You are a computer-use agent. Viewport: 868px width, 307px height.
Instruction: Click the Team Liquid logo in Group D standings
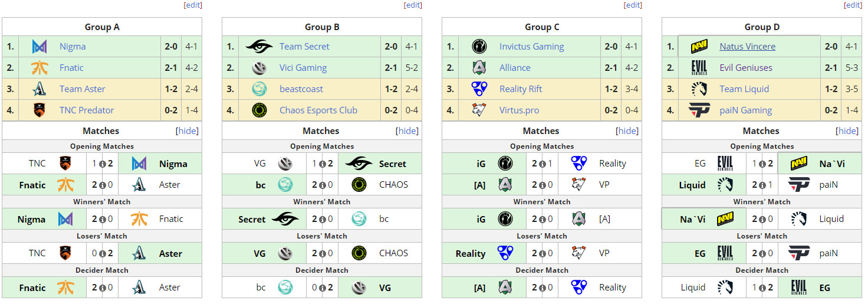[699, 89]
